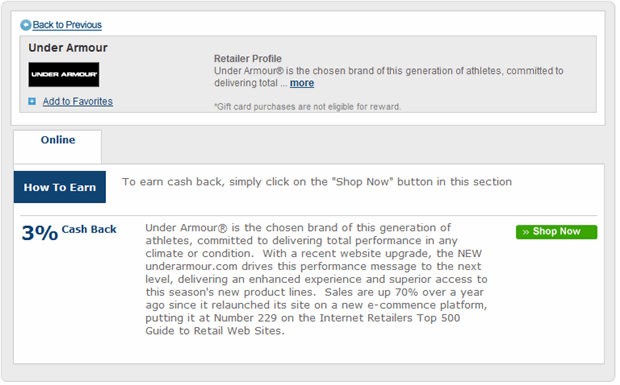The width and height of the screenshot is (620, 385).
Task: Hit the green Shop Now button
Action: 556,232
